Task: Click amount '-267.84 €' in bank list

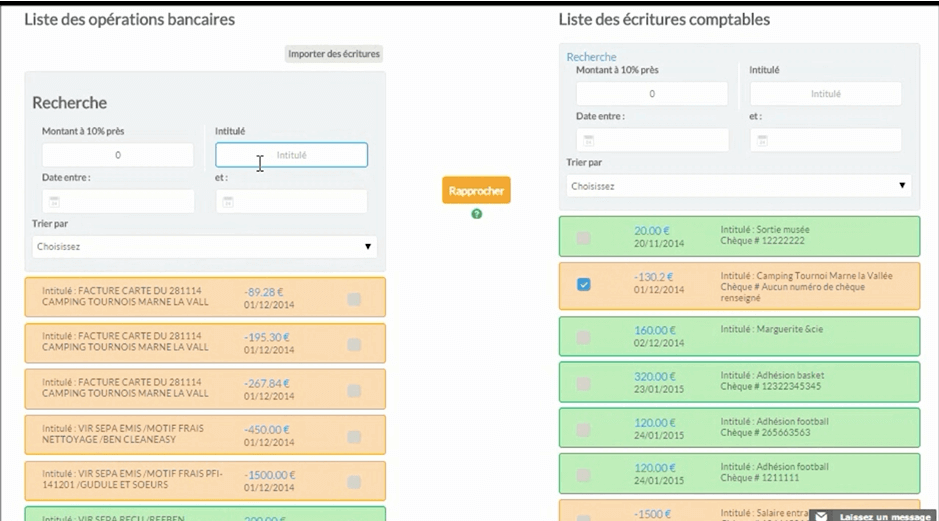Action: click(266, 383)
